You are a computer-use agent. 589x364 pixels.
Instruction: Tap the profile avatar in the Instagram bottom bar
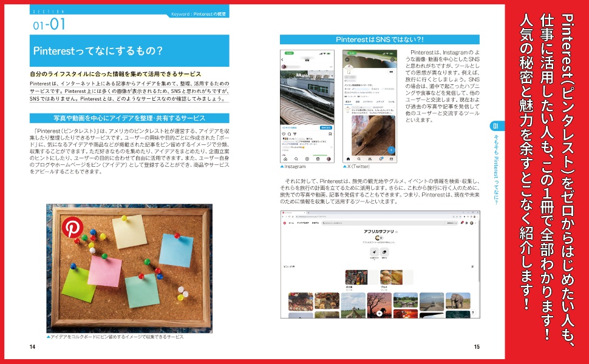[329, 159]
